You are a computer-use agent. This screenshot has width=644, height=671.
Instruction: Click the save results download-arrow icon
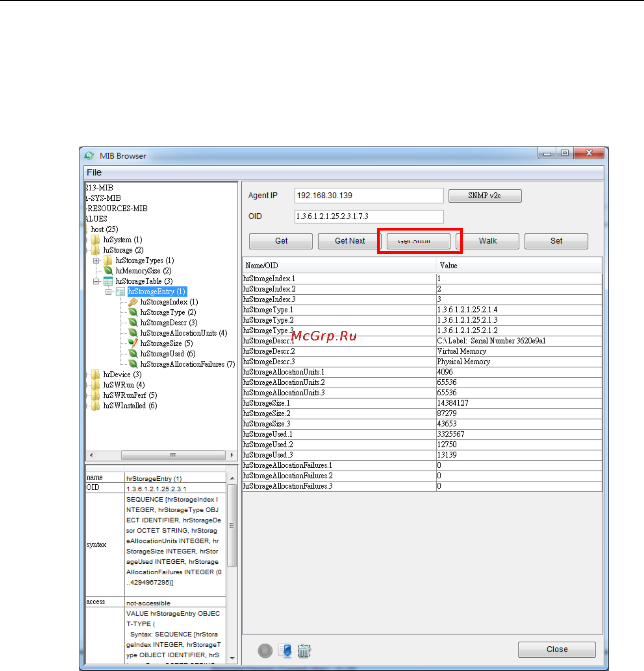click(285, 651)
